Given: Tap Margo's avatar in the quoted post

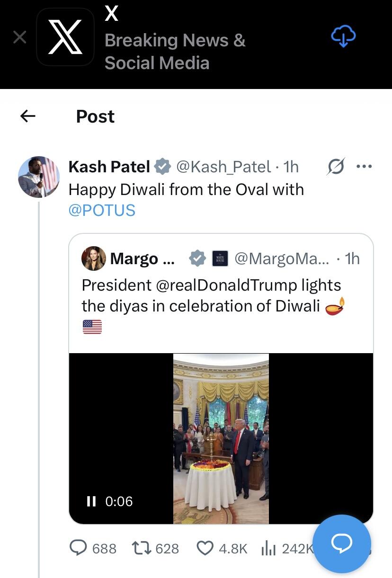Looking at the screenshot, I should pos(93,258).
